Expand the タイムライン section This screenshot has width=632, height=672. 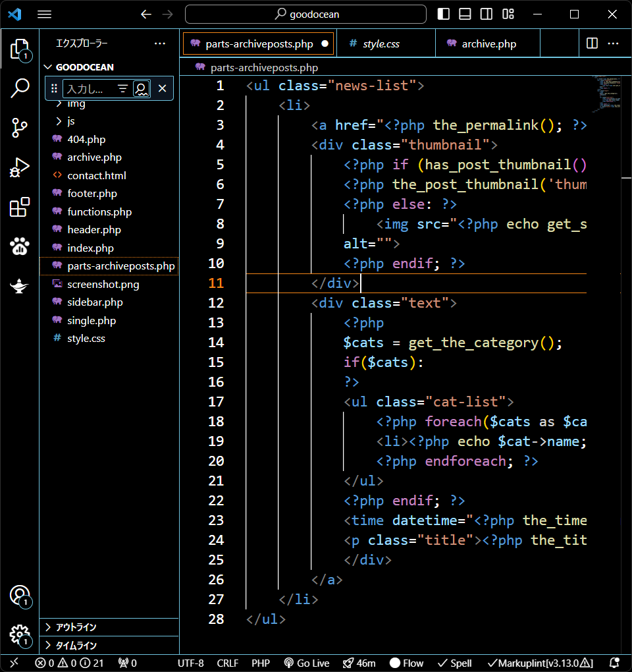(x=109, y=645)
